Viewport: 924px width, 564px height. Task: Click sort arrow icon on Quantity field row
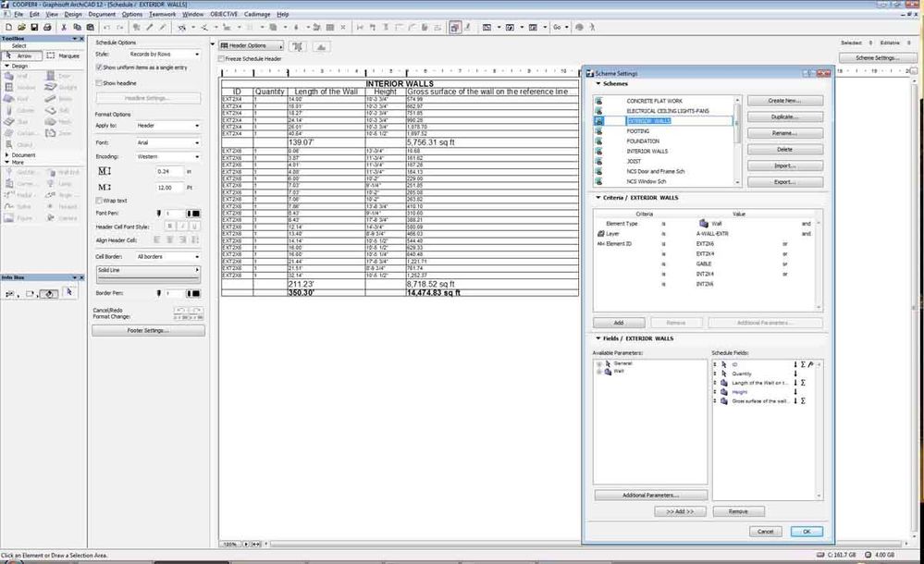(x=795, y=374)
